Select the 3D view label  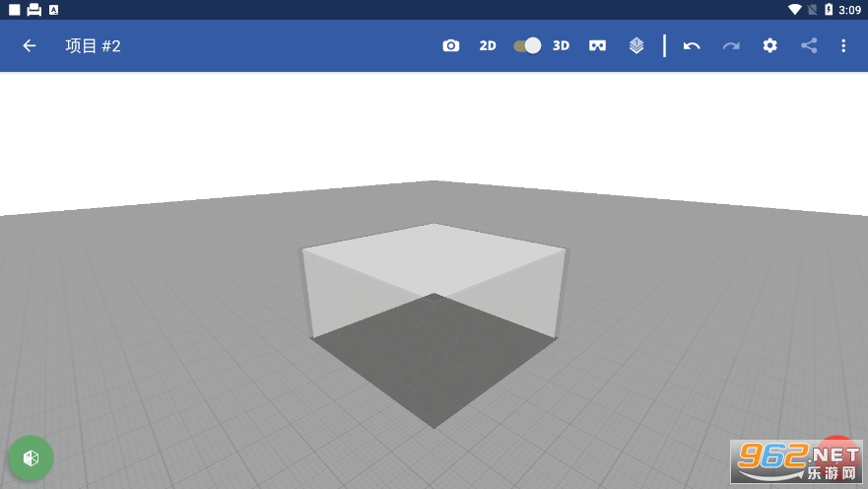561,45
